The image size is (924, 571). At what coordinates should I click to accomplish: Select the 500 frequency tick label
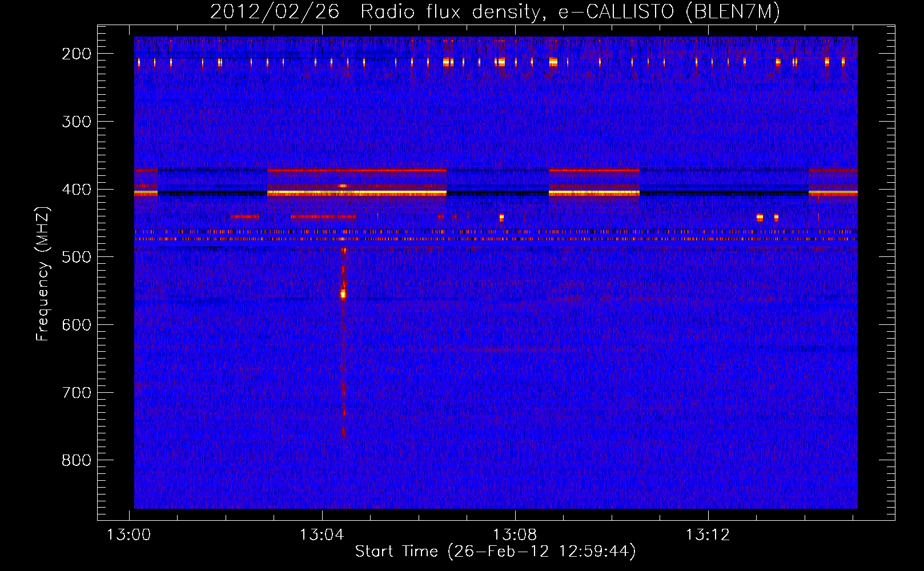coord(76,257)
